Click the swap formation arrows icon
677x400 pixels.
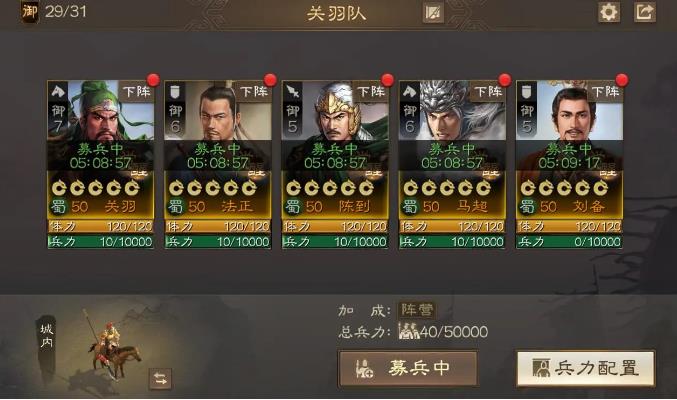coord(160,379)
